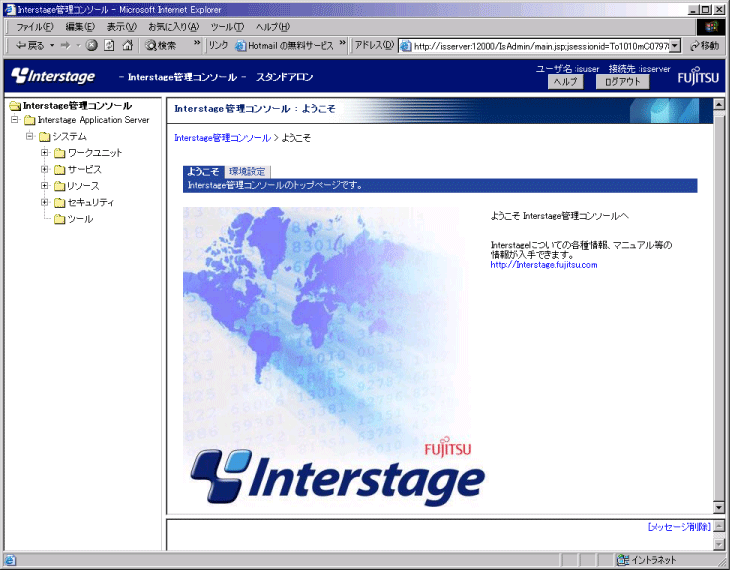Select ワークユニット label in tree
Image resolution: width=730 pixels, height=570 pixels.
(x=95, y=153)
